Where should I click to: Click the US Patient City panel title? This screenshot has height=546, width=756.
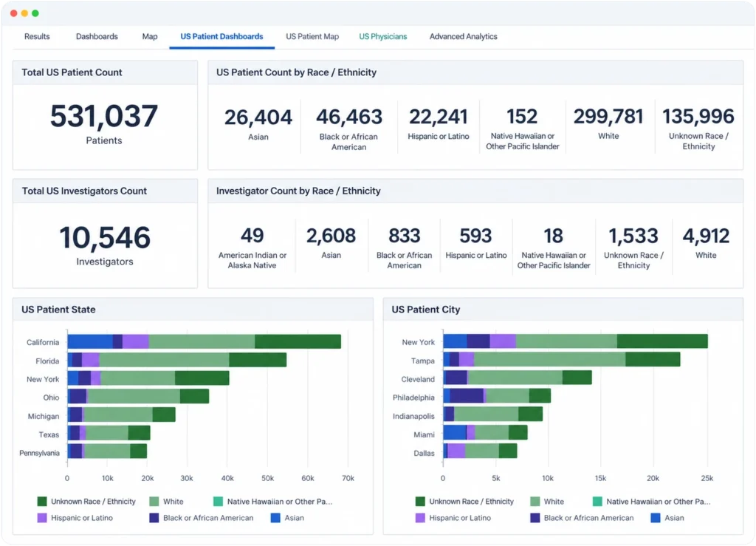click(426, 310)
